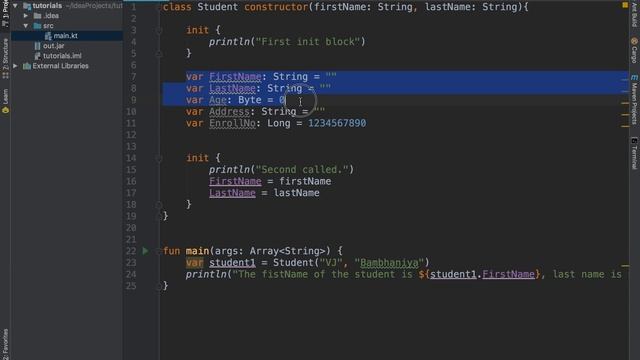
Task: Click Cargo tool window icon
Action: coord(634,41)
